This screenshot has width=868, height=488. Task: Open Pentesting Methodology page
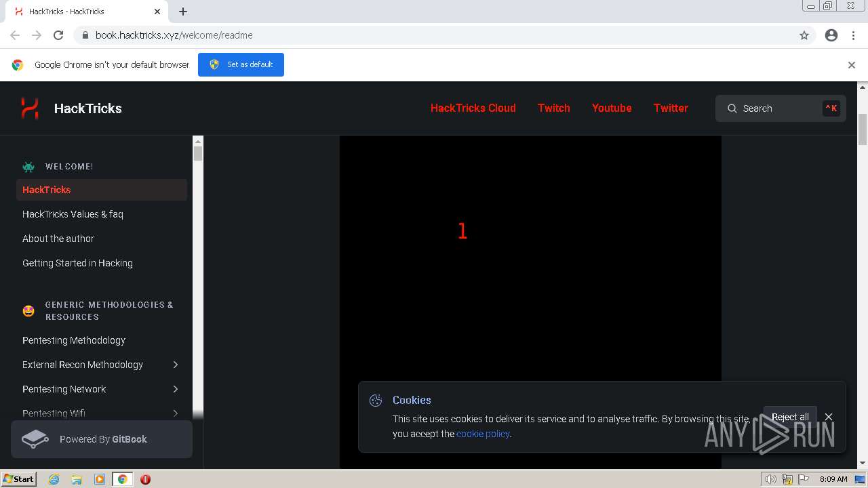tap(74, 340)
